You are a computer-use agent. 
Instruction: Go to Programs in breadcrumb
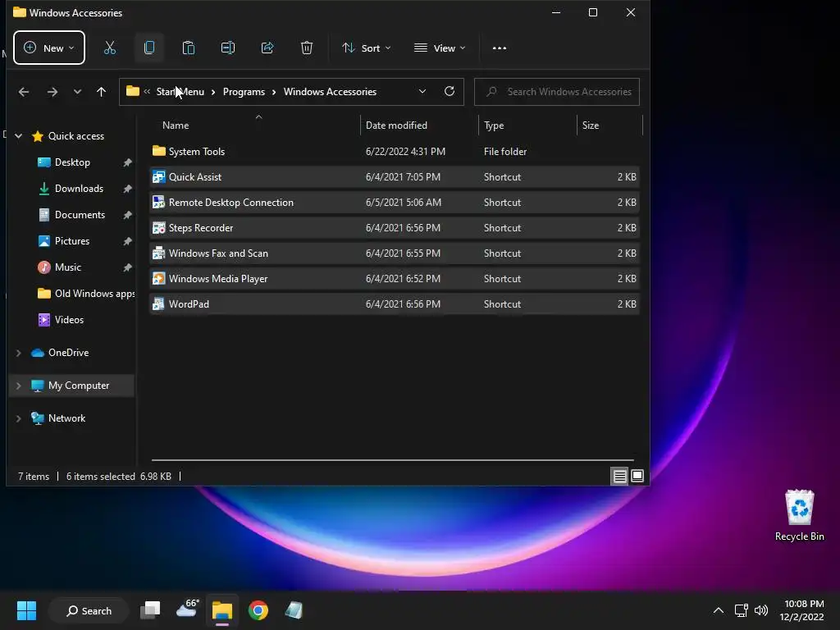point(244,92)
